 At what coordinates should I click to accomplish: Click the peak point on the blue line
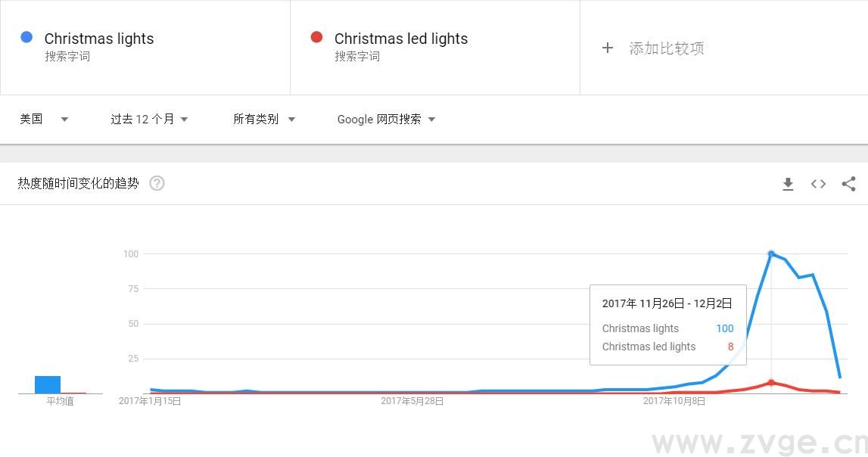click(771, 253)
